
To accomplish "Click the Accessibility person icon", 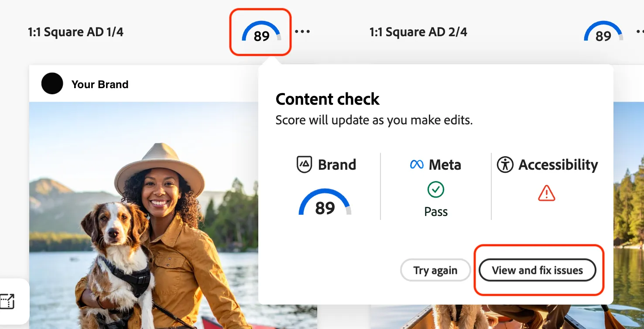I will click(x=505, y=164).
